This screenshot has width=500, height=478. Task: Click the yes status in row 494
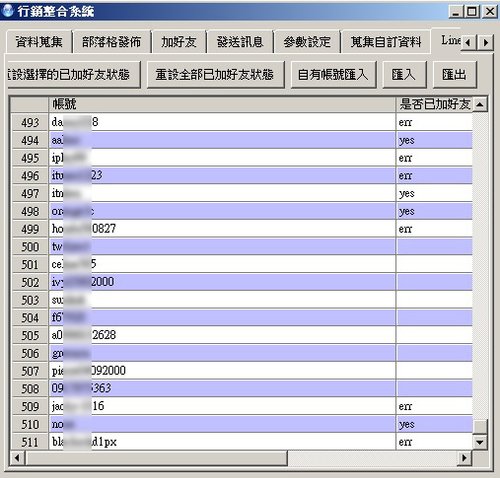click(x=434, y=140)
